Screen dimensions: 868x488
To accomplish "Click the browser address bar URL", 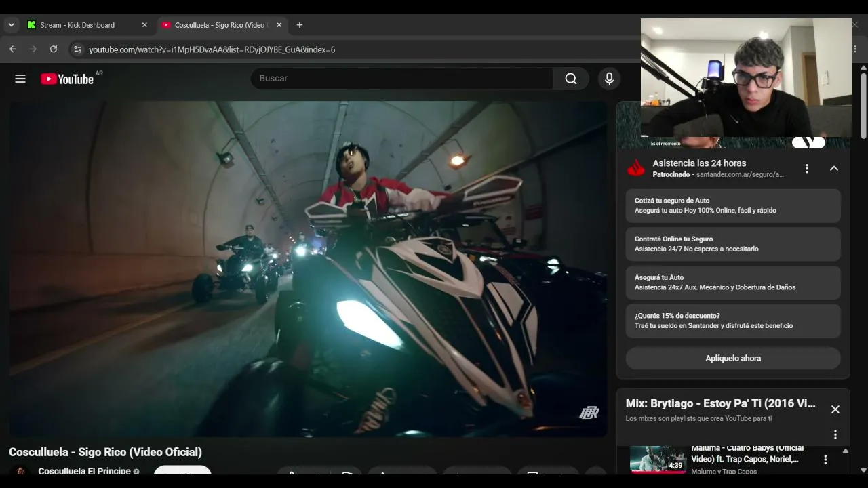I will 212,49.
